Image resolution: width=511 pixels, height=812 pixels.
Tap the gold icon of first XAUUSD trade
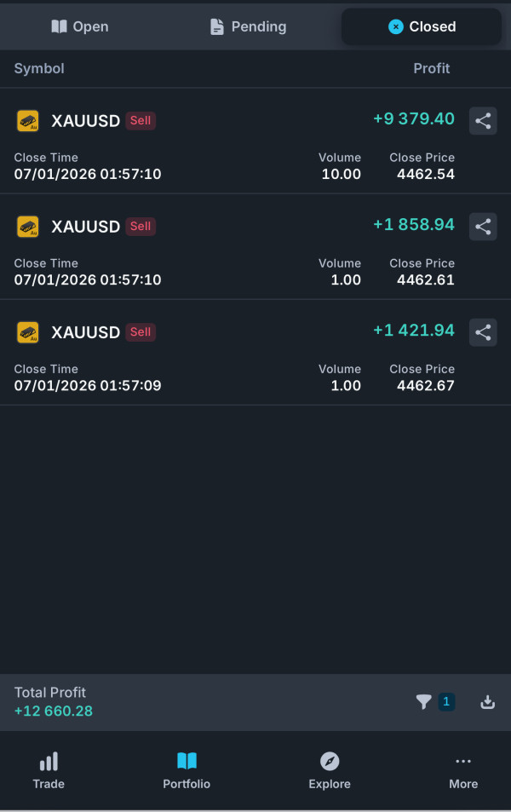(28, 121)
